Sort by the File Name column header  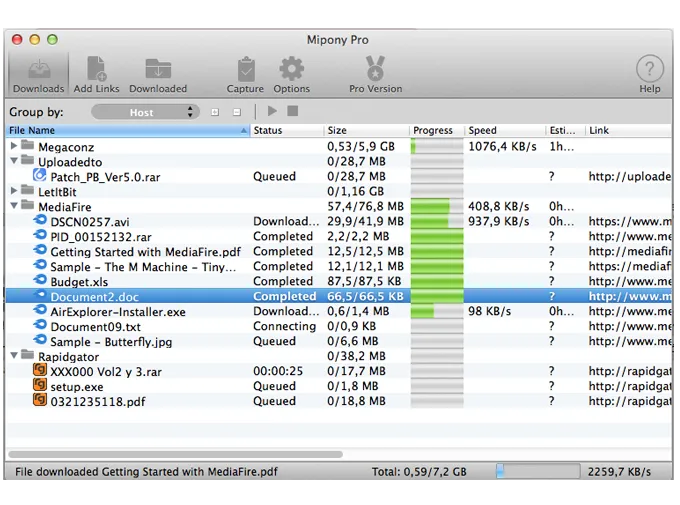pos(128,131)
